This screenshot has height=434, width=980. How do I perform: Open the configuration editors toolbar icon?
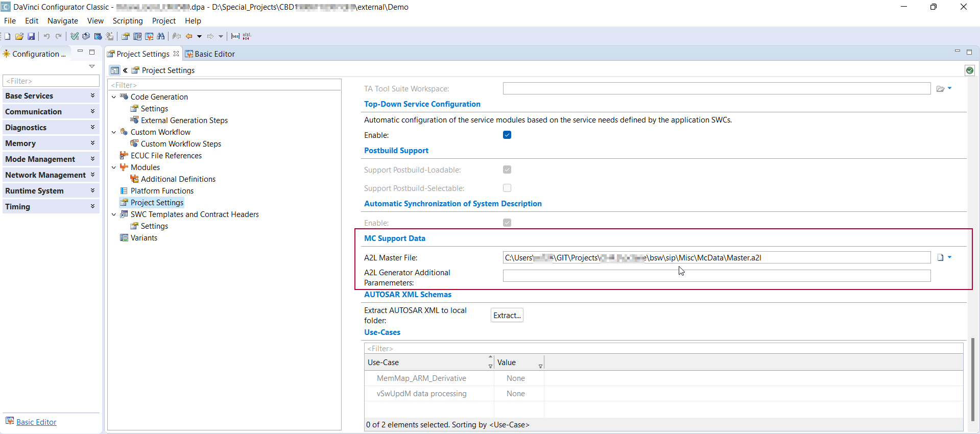pos(137,36)
